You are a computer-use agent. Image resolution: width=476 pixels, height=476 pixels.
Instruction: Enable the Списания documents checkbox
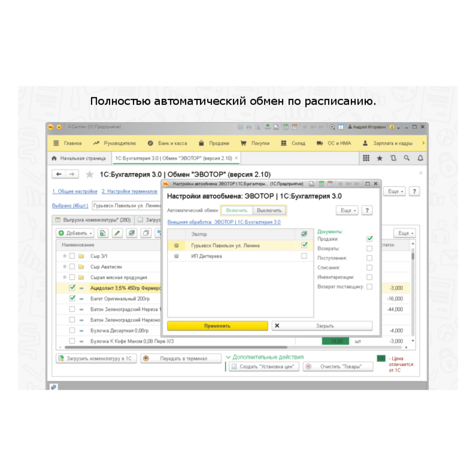369,267
